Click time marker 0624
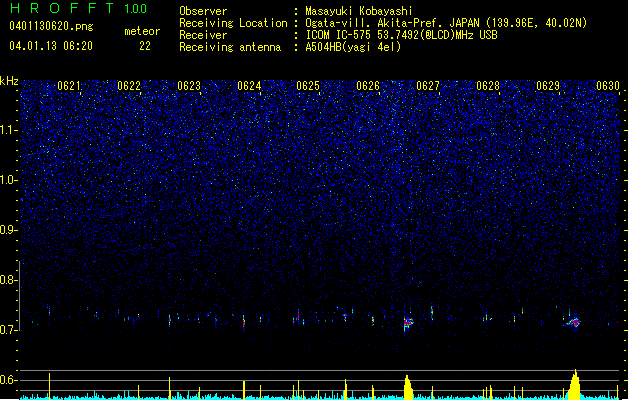Image resolution: width=629 pixels, height=400 pixels. click(x=249, y=86)
